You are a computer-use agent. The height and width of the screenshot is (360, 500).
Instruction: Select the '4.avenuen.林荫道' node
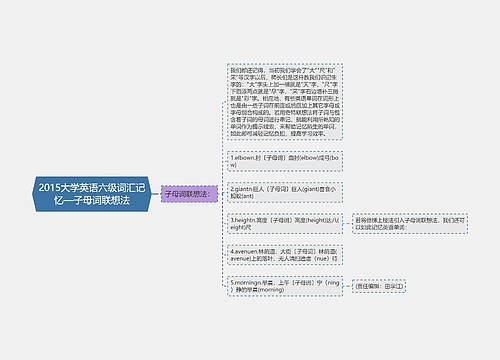285,255
